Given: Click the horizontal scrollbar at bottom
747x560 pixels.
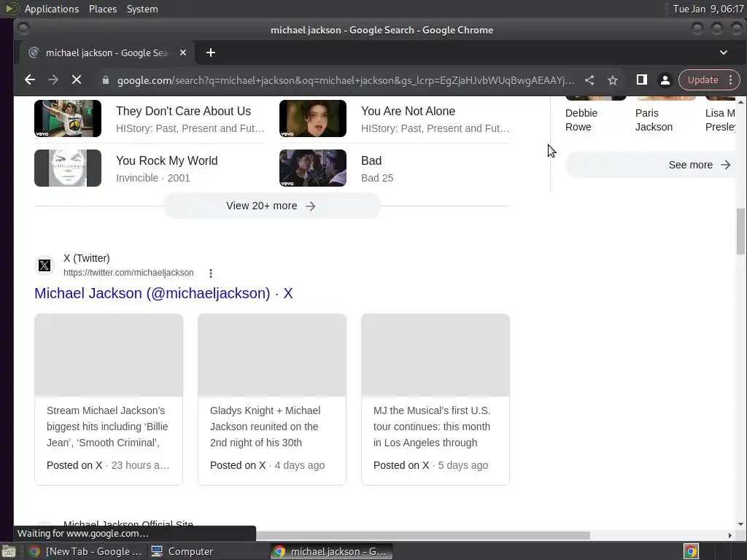Looking at the screenshot, I should [423, 536].
